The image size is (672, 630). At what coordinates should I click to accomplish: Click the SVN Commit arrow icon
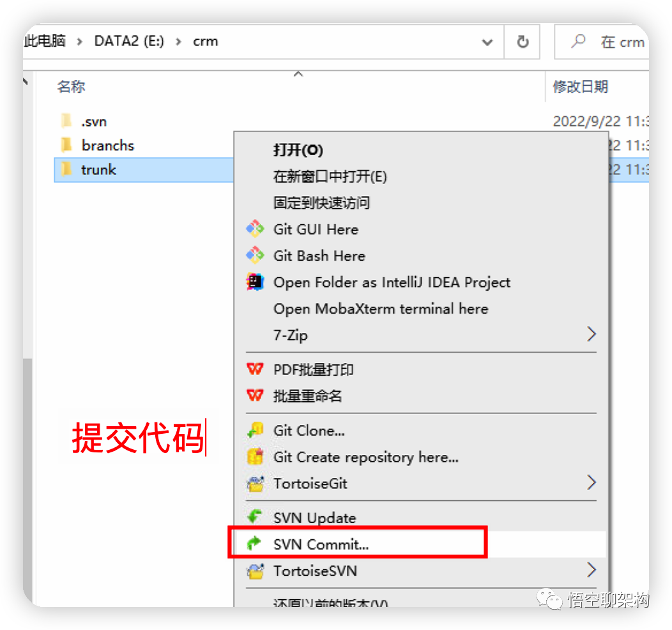coord(254,544)
